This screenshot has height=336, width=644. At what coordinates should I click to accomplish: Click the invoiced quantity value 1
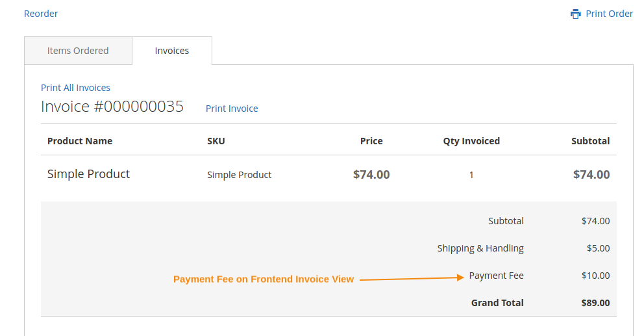471,175
